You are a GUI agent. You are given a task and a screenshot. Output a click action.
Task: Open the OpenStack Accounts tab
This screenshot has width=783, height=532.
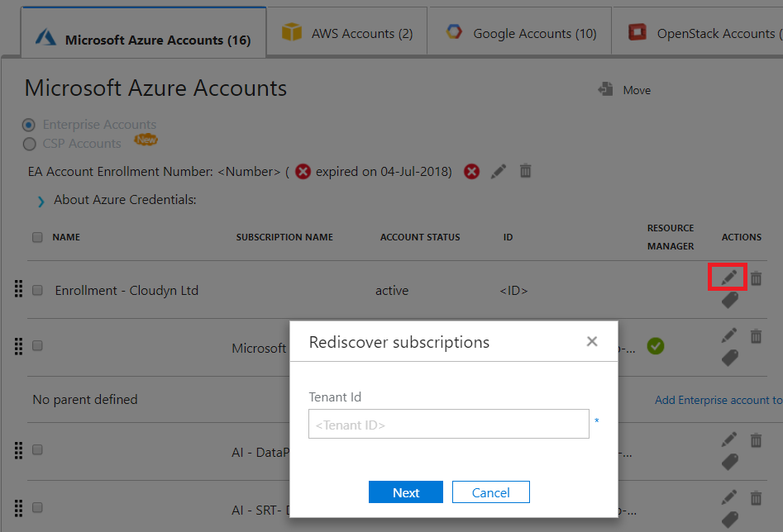point(698,31)
